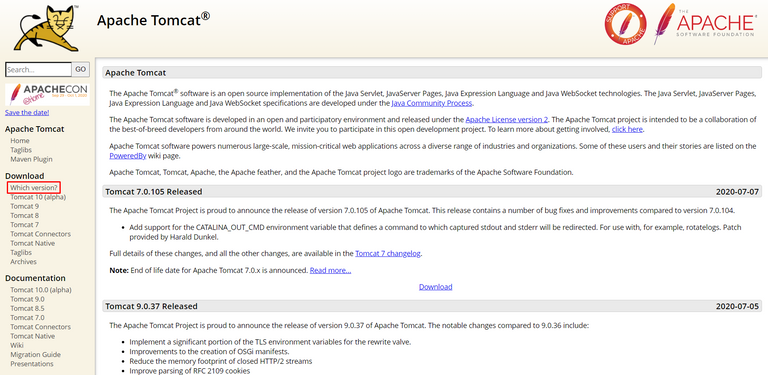Open Tomcat 10.0 (alpha) documentation
768x375 pixels.
(41, 290)
